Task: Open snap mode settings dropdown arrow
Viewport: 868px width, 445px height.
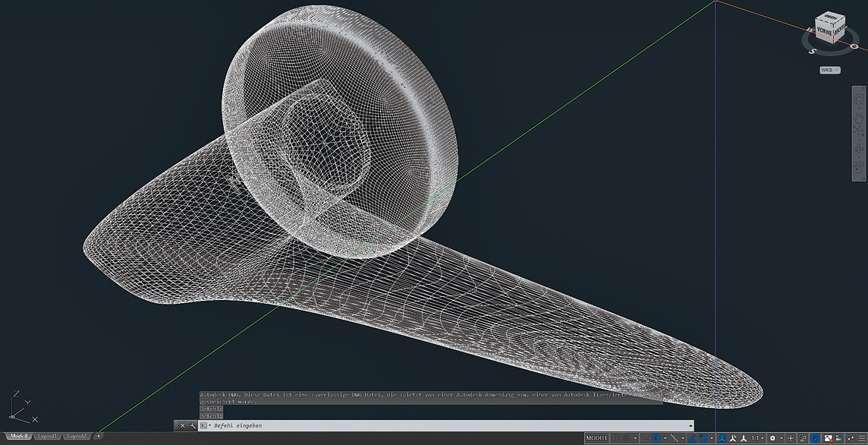Action: click(x=636, y=438)
